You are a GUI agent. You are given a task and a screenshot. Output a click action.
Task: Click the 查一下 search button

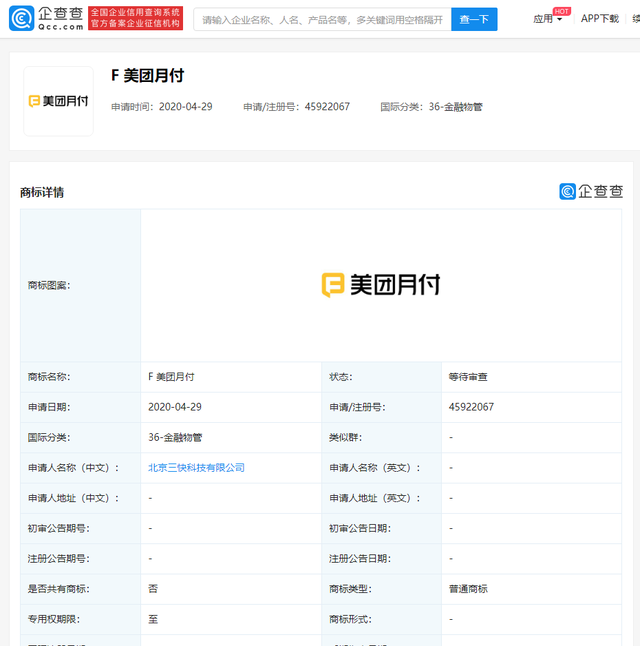[474, 19]
